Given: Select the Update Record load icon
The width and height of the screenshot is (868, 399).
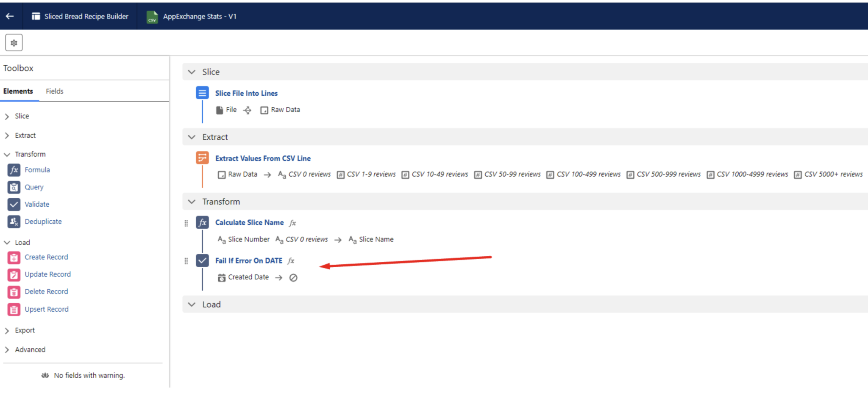Looking at the screenshot, I should point(14,274).
